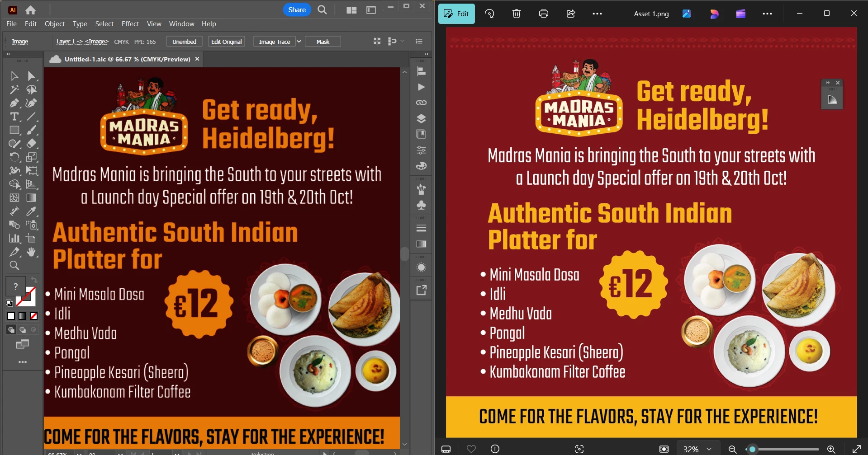Select the Zoom tool in Illustrator
Viewport: 868px width, 455px height.
14,266
